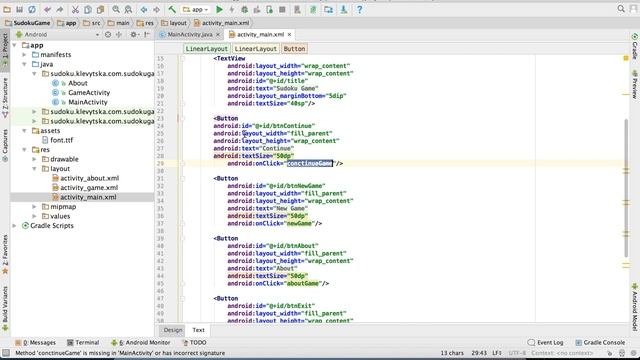Screen dimensions: 640x360
Task: Click the Find magnifier icon
Action: (x=116, y=9)
